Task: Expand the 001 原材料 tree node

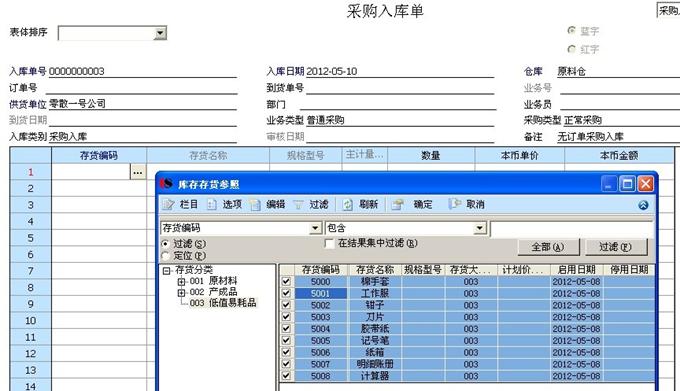Action: (181, 281)
